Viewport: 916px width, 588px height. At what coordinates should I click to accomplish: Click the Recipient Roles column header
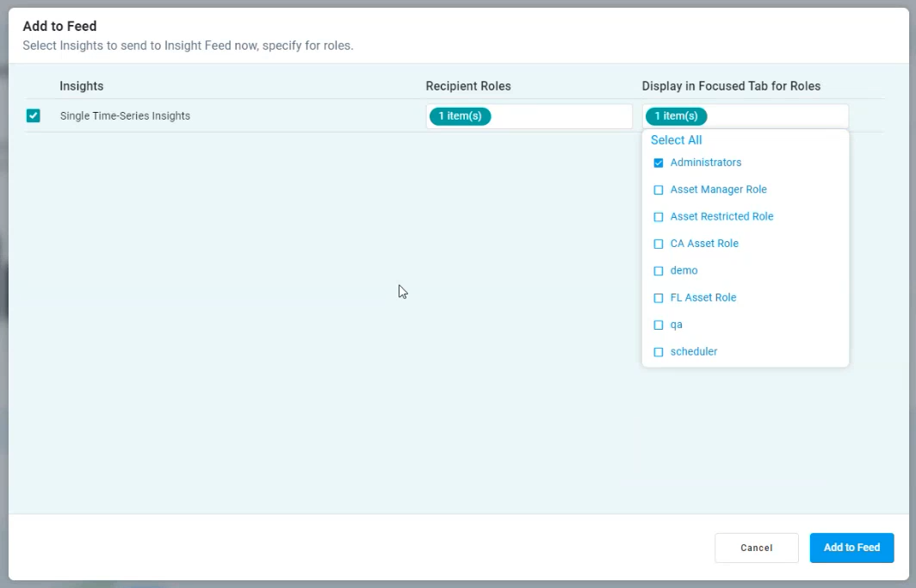467,86
